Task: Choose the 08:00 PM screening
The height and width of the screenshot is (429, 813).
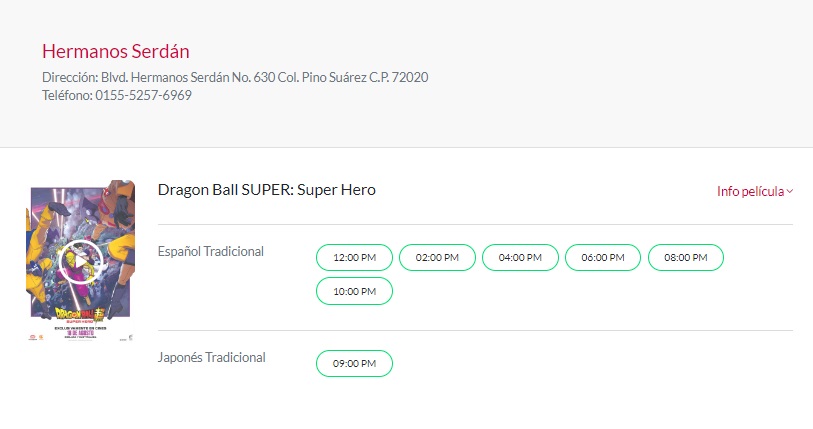Action: (686, 258)
